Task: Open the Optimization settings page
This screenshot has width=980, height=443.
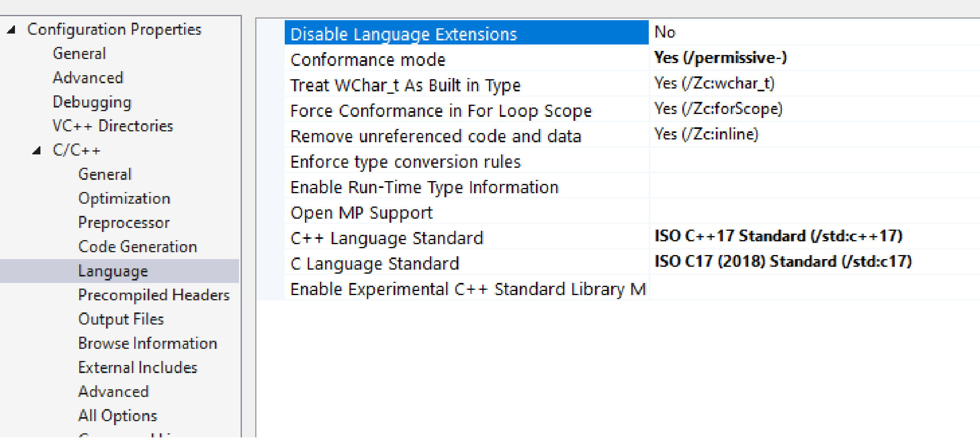Action: pyautogui.click(x=124, y=198)
